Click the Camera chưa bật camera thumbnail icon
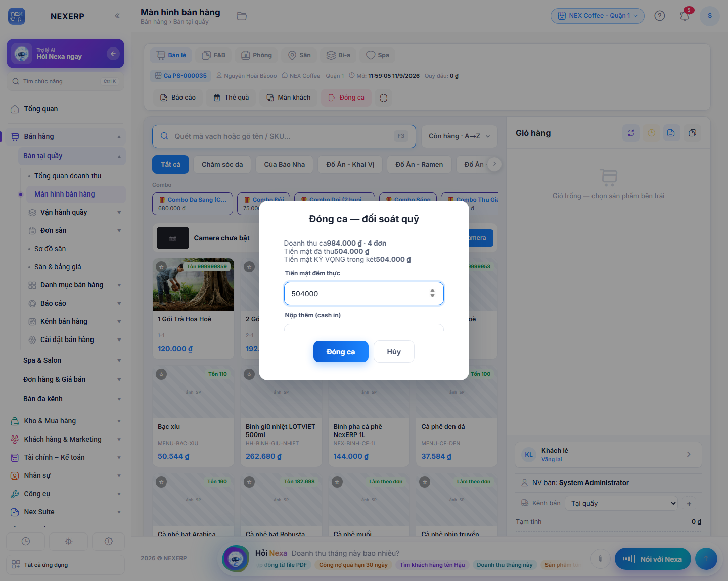Screen dimensions: 728x581 pyautogui.click(x=173, y=238)
